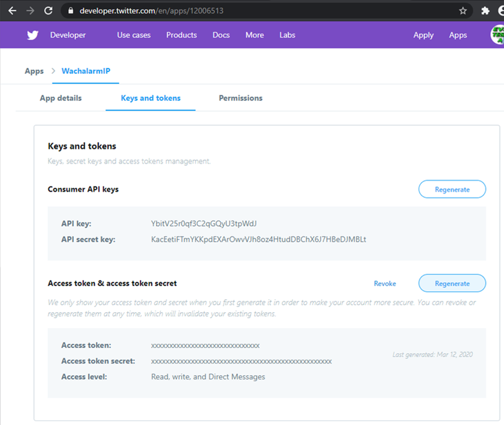This screenshot has width=504, height=425.
Task: Open the Products menu
Action: [x=182, y=35]
